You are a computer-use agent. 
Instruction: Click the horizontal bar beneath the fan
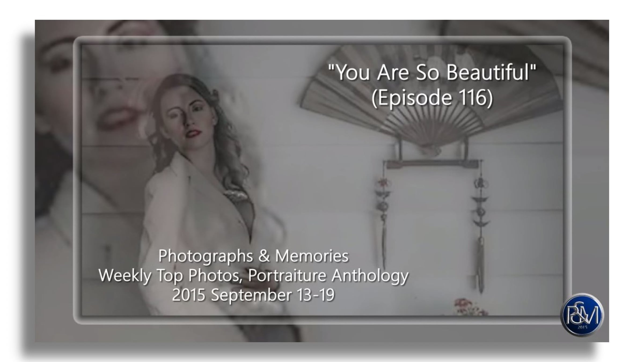pos(433,164)
